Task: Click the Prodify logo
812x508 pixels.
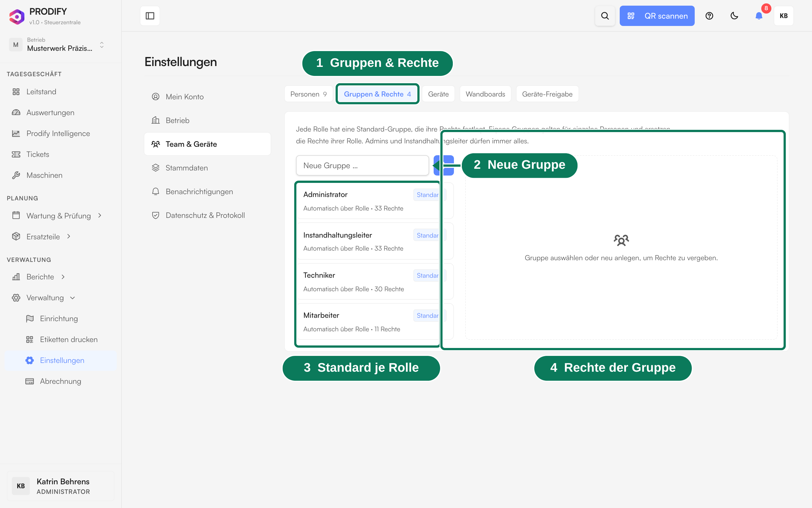Action: (x=17, y=16)
